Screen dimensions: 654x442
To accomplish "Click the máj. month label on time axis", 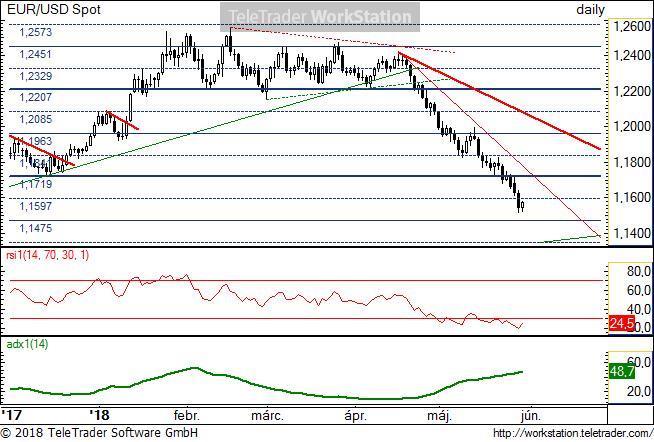I will pos(440,416).
